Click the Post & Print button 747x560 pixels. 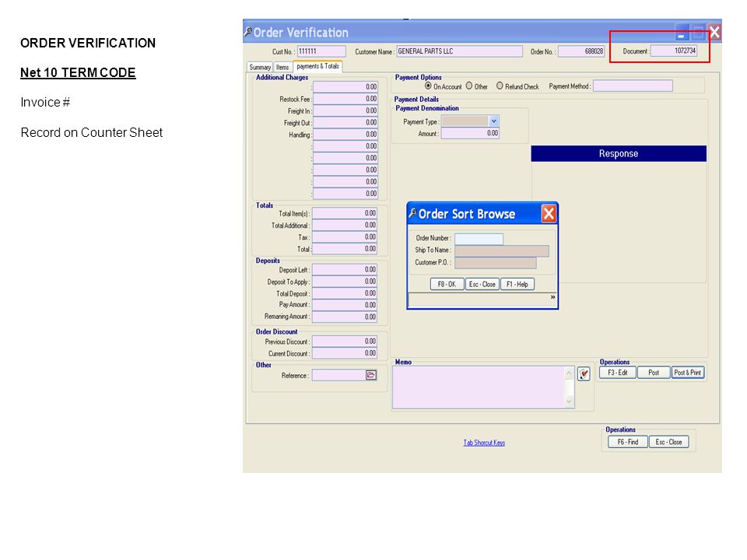(687, 373)
